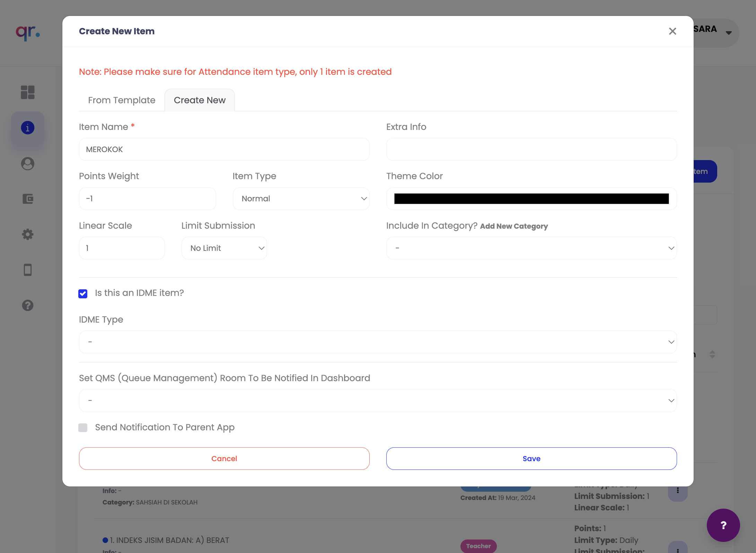Open the three-dot menu for SAHSIAH DI SEKOLAH item
Viewport: 756px width, 553px height.
coord(678,491)
